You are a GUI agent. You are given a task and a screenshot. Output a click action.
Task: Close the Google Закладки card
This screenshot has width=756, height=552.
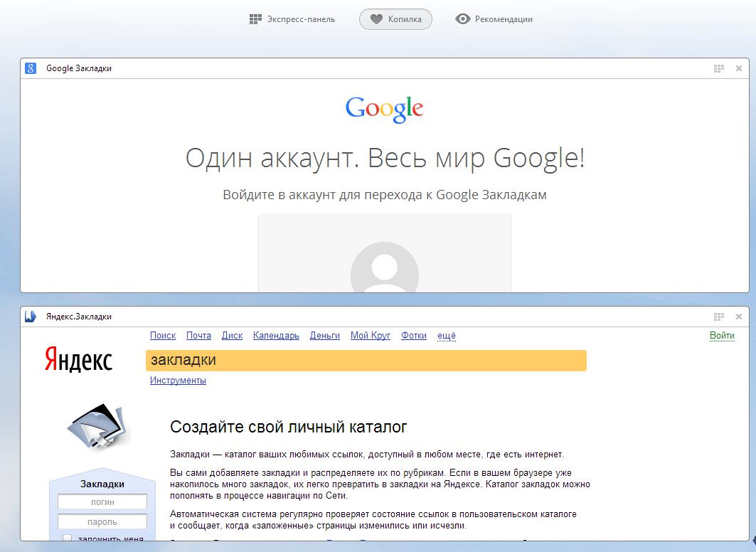pos(739,68)
